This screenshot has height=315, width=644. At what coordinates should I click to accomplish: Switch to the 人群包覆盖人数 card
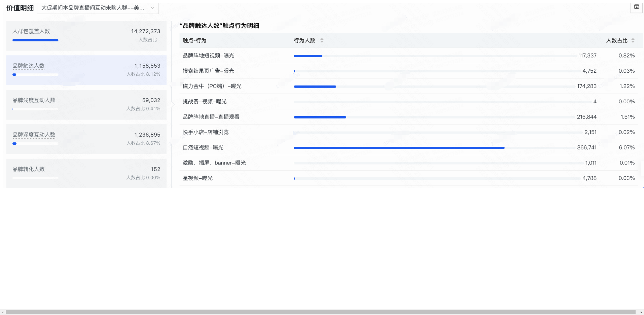(x=86, y=36)
